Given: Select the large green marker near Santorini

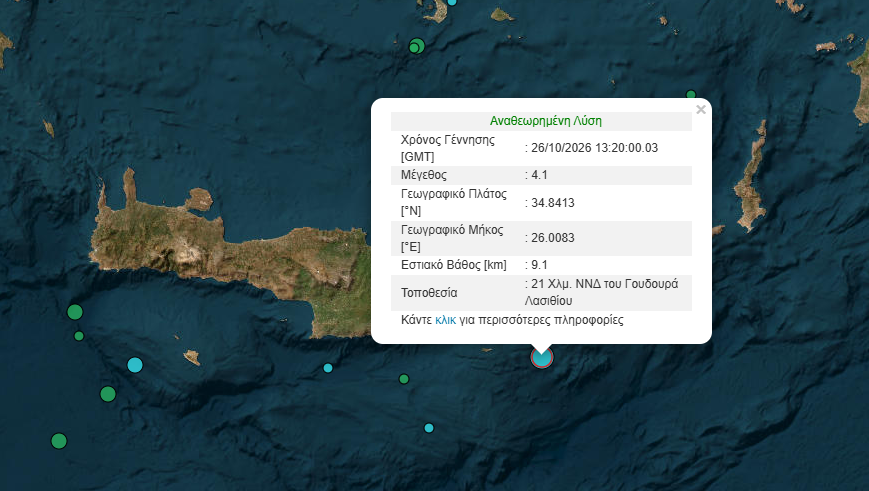Looking at the screenshot, I should point(418,45).
